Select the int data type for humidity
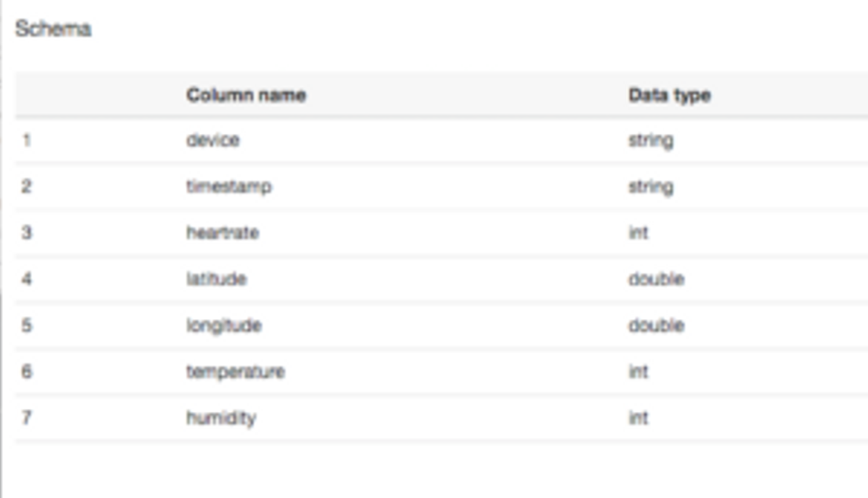Viewport: 868px width, 498px height. point(638,418)
